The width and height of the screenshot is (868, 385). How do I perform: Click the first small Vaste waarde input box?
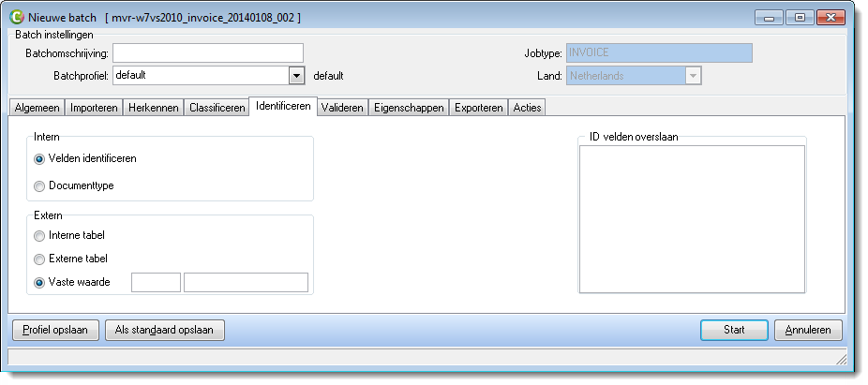(157, 282)
